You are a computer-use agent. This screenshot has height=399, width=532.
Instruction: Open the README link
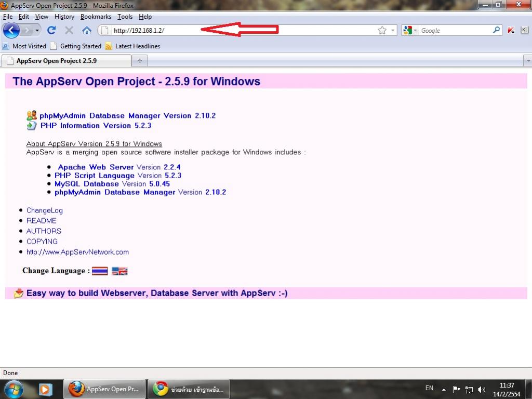pyautogui.click(x=42, y=221)
